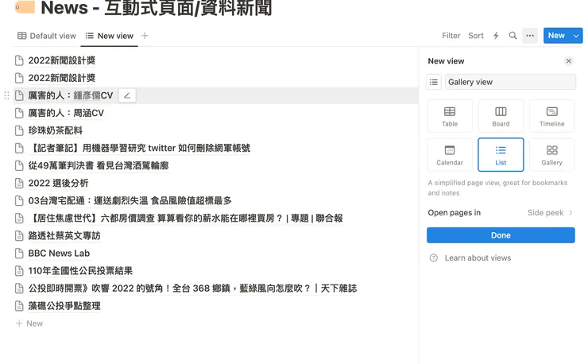Click the News database title heading
Image resolution: width=588 pixels, height=364 pixels.
pyautogui.click(x=156, y=7)
